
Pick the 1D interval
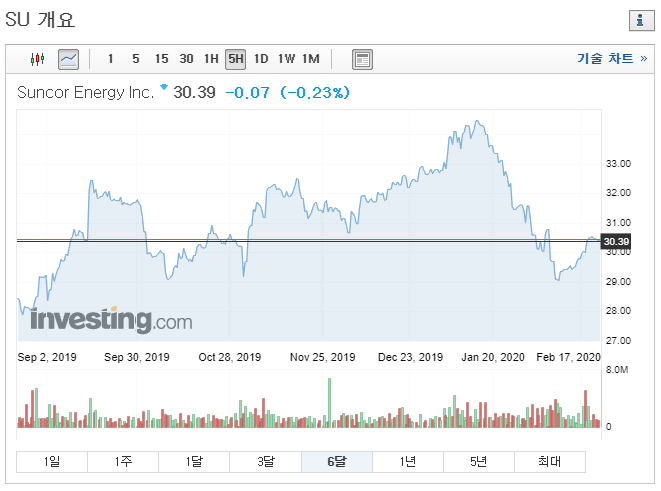pos(261,59)
